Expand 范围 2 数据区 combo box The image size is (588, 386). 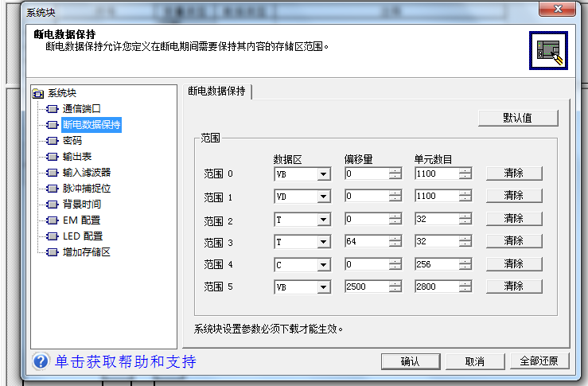(x=323, y=219)
